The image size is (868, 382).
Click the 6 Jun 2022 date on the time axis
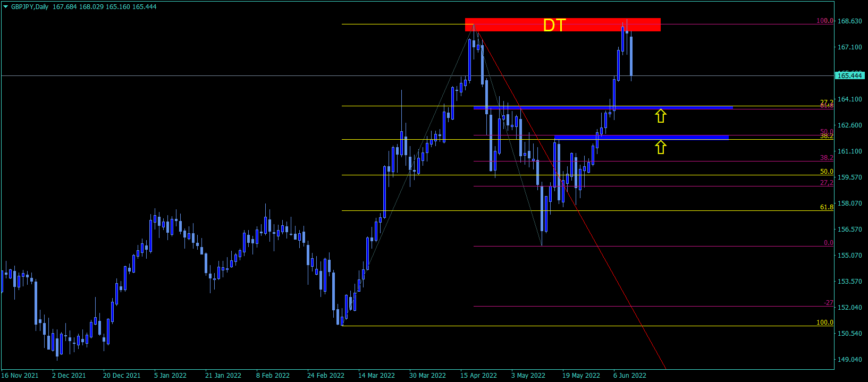click(x=630, y=376)
